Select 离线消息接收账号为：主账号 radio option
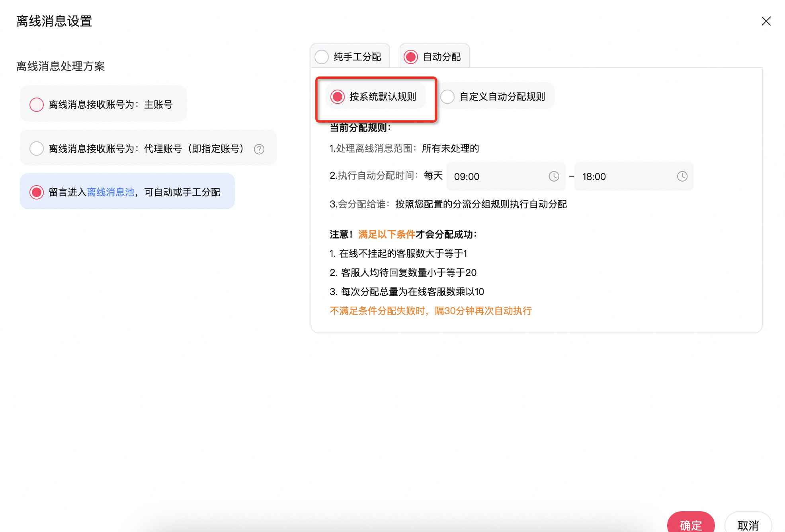The width and height of the screenshot is (785, 532). click(37, 104)
